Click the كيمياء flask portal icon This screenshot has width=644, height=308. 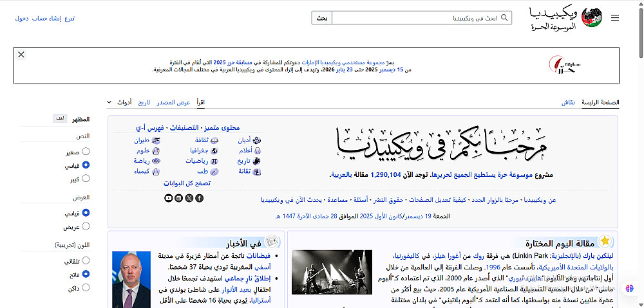[x=156, y=172]
